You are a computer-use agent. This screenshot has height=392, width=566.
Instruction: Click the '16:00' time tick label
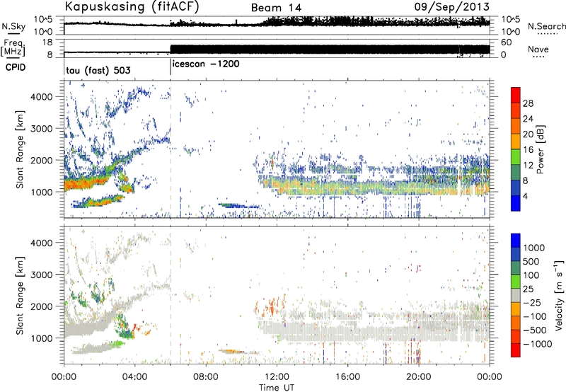click(x=347, y=377)
